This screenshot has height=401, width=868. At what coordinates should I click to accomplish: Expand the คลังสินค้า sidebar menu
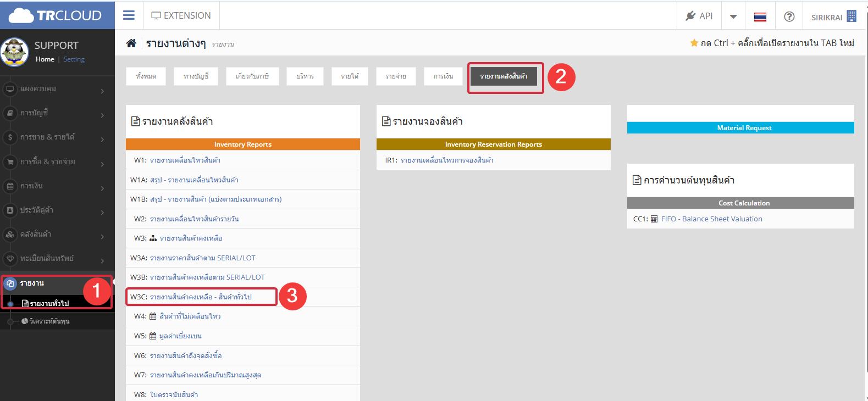55,235
